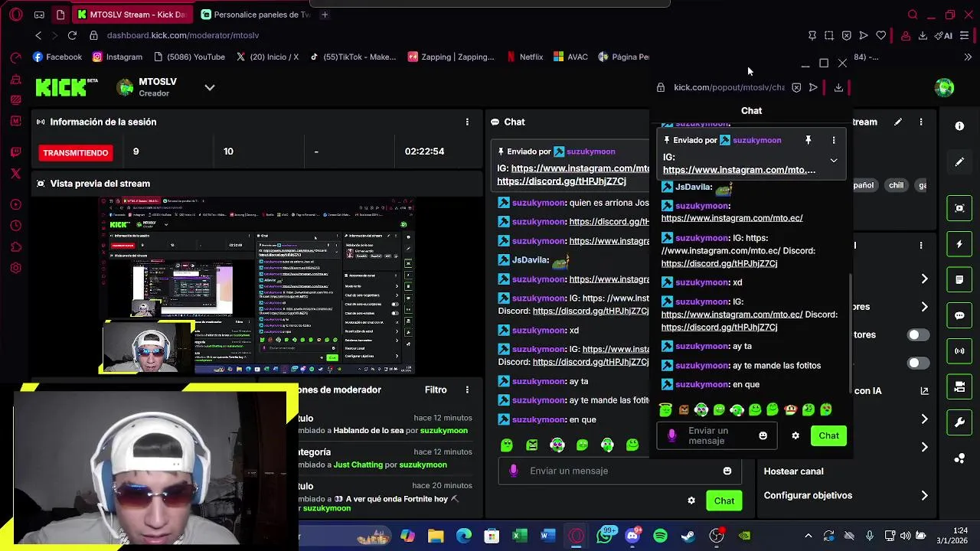The image size is (980, 551).
Task: Open Filtro in moderator actions panel
Action: click(436, 390)
